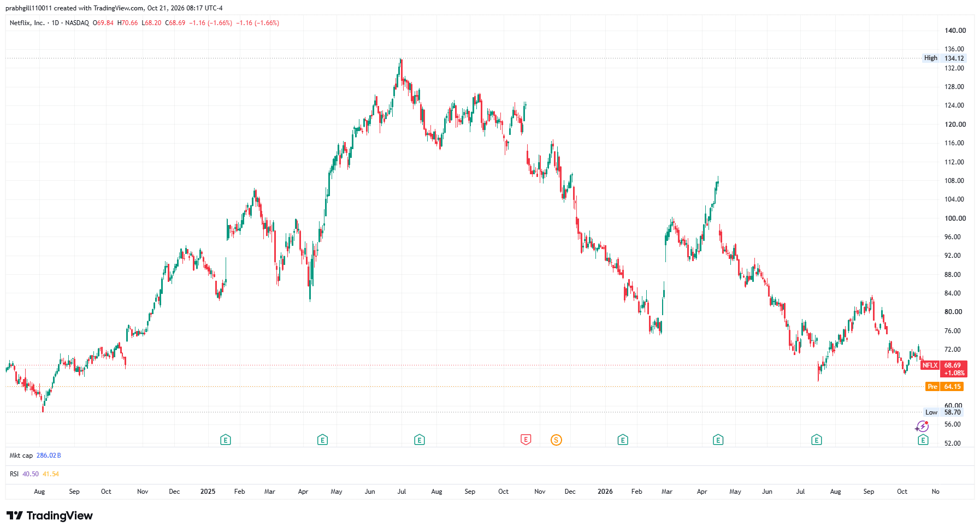The image size is (980, 532).
Task: Open the July 2025 earnings marker
Action: tap(420, 440)
